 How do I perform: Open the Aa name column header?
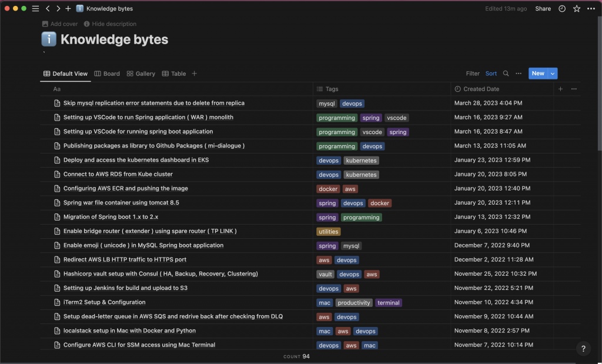(176, 89)
